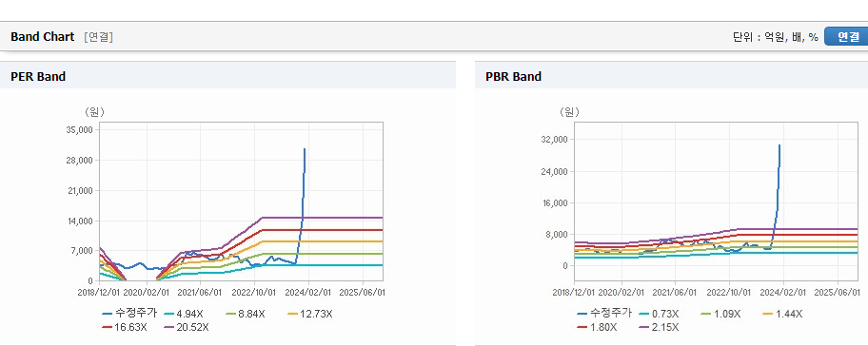
Task: Click the 21,000 axis label in PER chart
Action: 81,191
